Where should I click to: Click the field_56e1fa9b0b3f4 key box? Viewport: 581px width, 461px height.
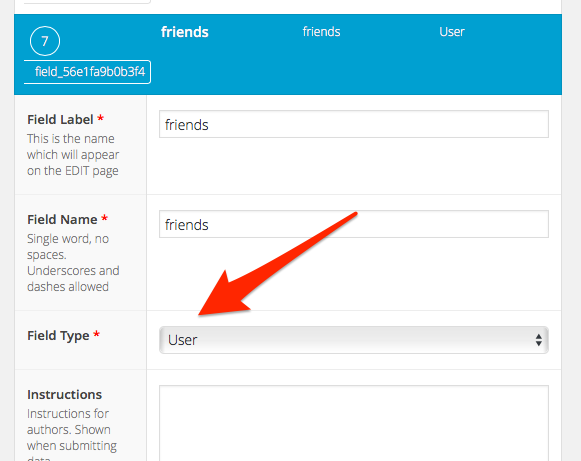(x=87, y=72)
